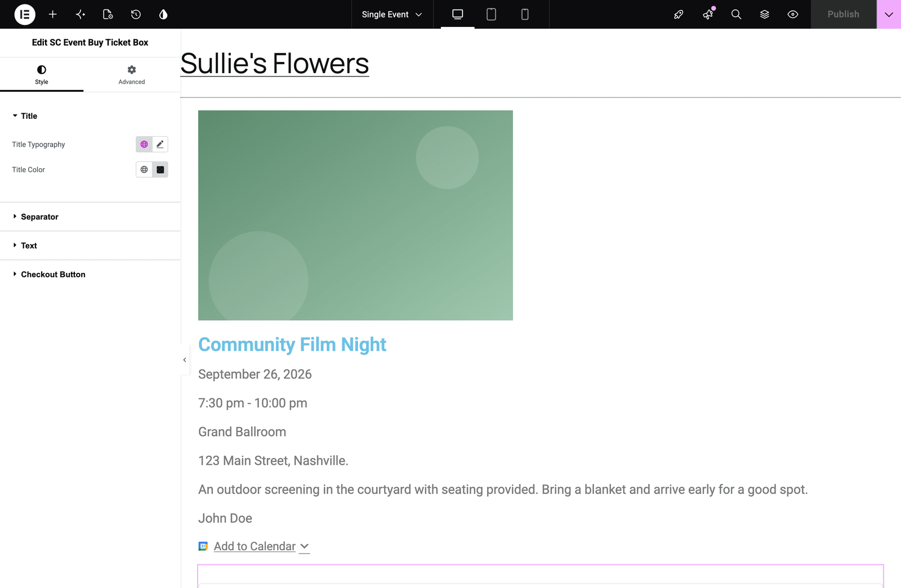Collapse the Title section

click(x=90, y=116)
